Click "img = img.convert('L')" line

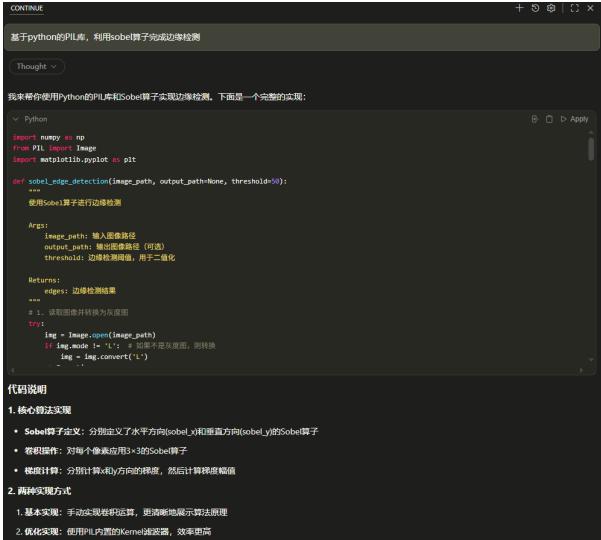[104, 357]
